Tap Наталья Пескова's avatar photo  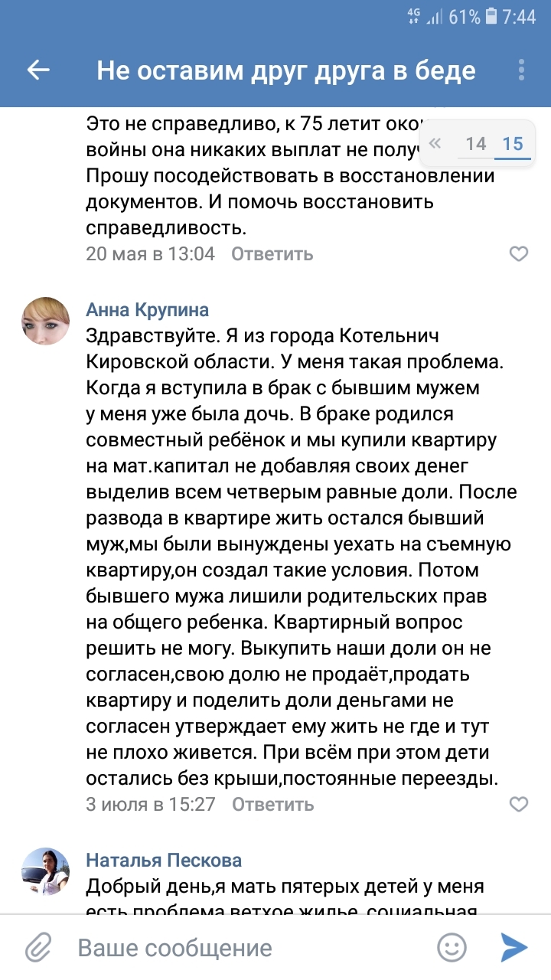[x=45, y=872]
